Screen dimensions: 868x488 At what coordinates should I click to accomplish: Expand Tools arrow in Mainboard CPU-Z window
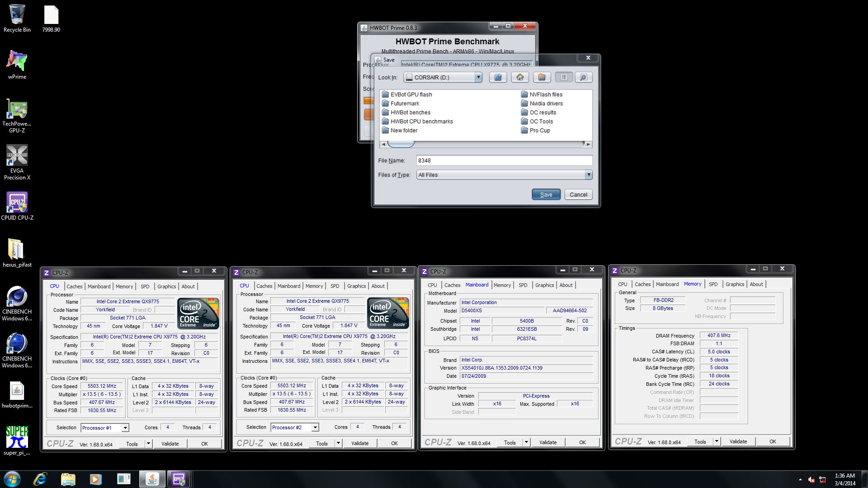tap(526, 442)
